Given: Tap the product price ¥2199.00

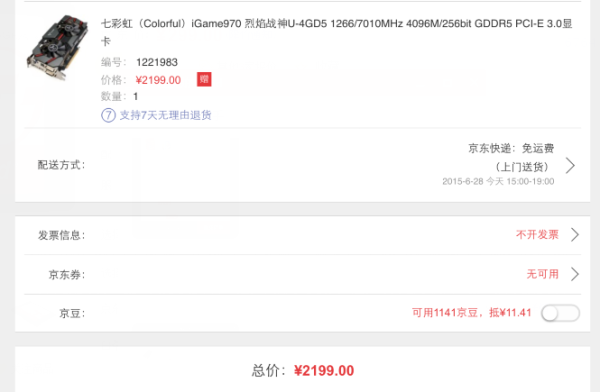Looking at the screenshot, I should (x=158, y=80).
